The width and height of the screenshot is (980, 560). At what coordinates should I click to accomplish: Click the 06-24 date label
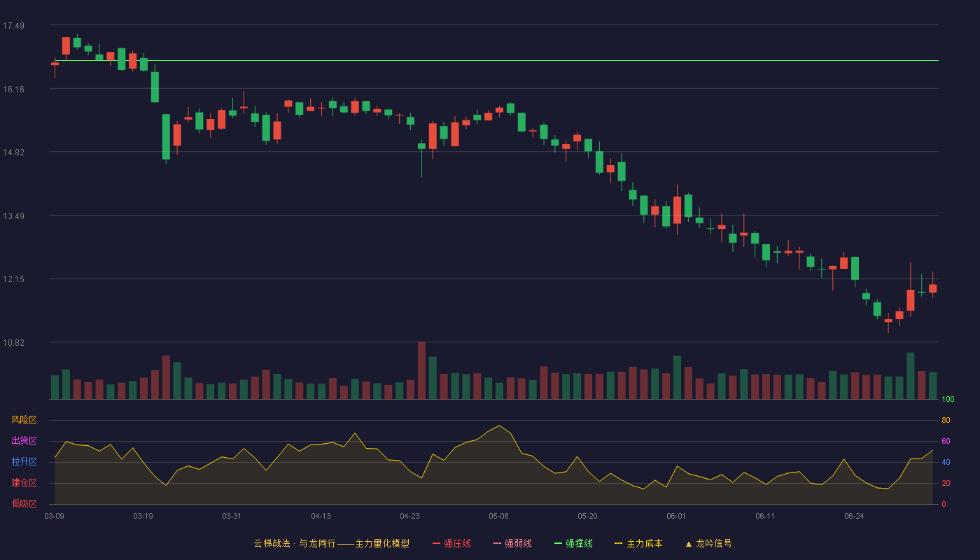pyautogui.click(x=854, y=516)
